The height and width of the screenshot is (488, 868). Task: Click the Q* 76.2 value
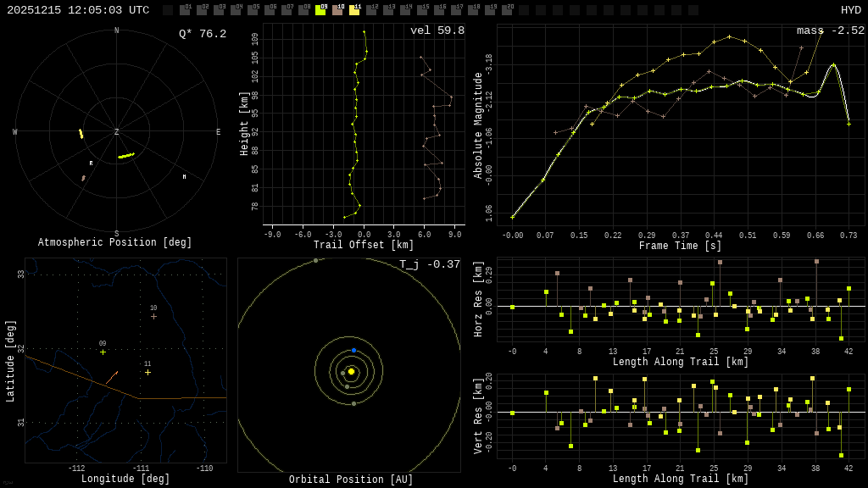[202, 34]
